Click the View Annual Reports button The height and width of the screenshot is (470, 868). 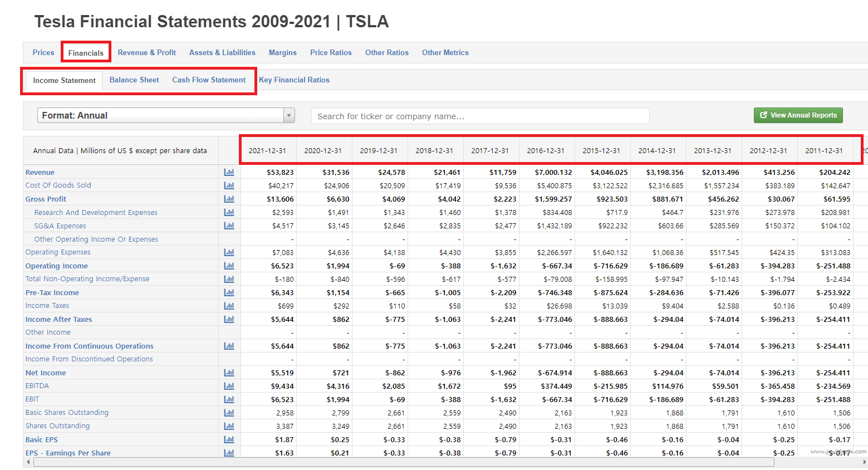click(798, 115)
